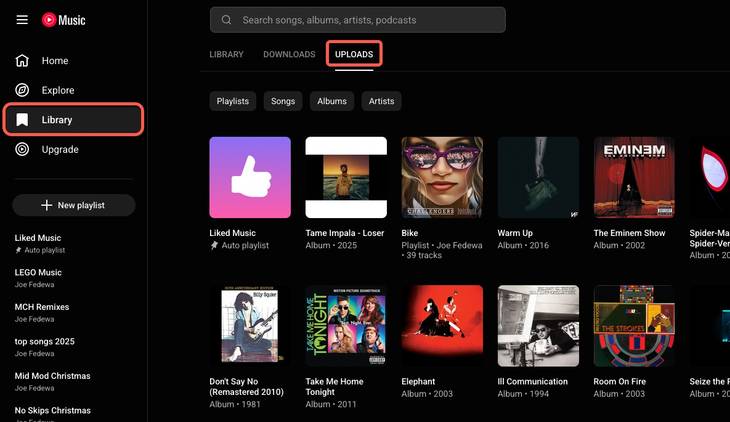This screenshot has height=422, width=730.
Task: Click 'Don't Say No (Remastered 2010)' title
Action: point(246,387)
